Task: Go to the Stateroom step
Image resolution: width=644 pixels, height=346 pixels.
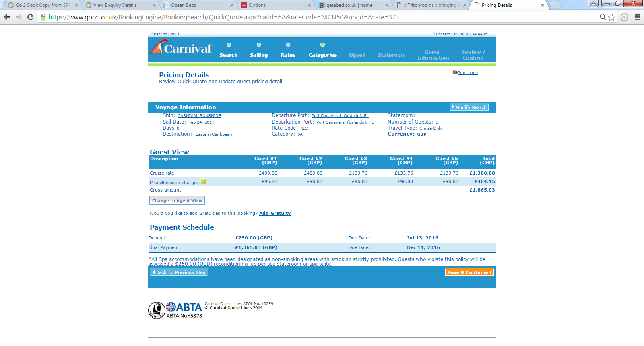Action: point(392,55)
